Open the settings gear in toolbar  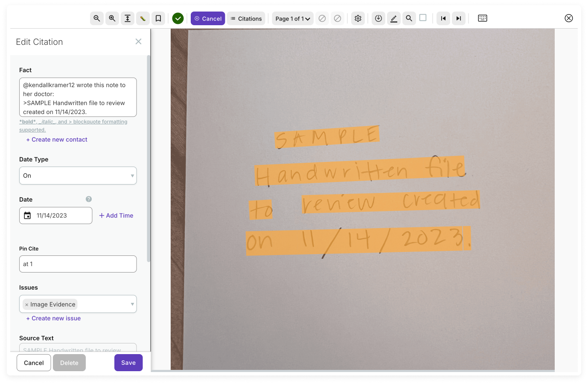[x=358, y=18]
